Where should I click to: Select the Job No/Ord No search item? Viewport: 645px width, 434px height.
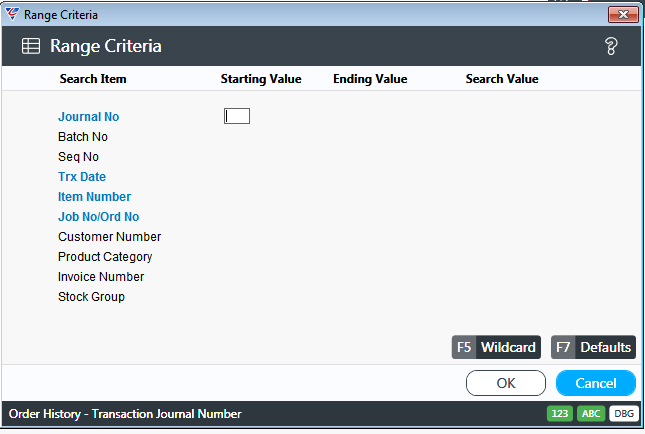[98, 217]
